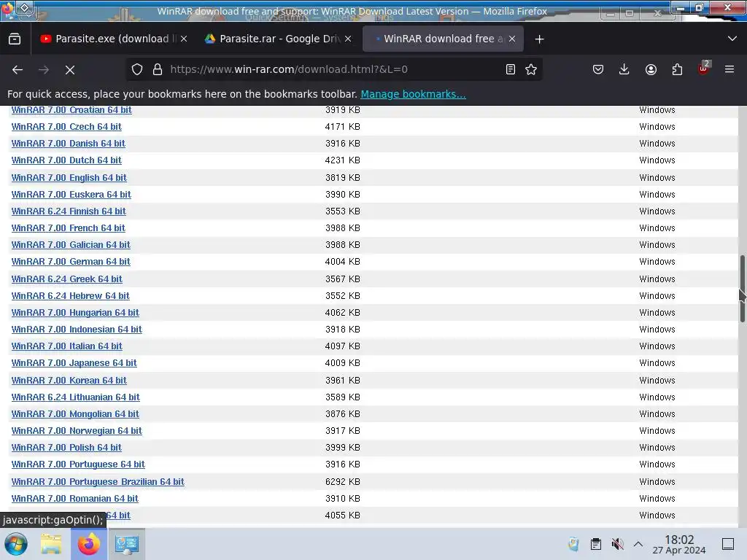Open the Windows Start menu
Screen dimensions: 747x560
click(16, 544)
